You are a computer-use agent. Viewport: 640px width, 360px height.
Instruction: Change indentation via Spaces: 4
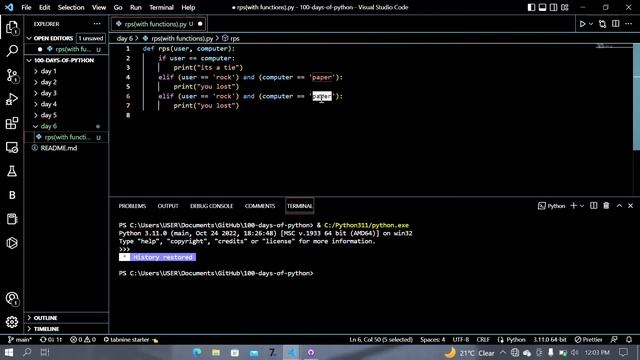click(x=433, y=340)
